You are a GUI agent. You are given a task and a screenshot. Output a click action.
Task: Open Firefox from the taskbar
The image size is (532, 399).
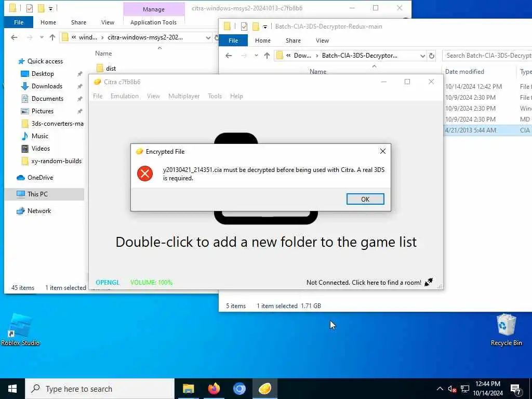[214, 389]
